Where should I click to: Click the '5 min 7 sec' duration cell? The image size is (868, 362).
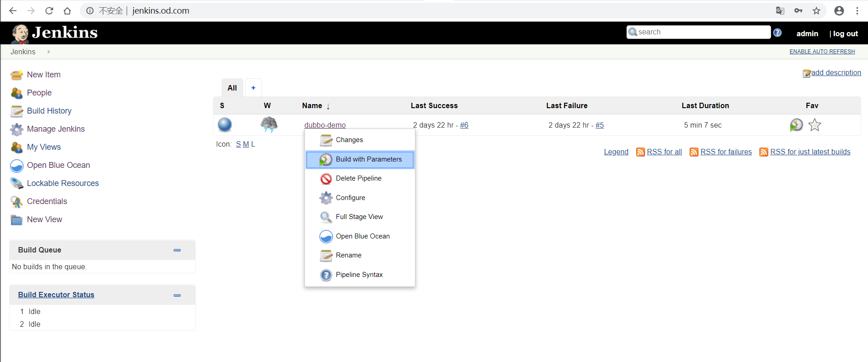(703, 125)
